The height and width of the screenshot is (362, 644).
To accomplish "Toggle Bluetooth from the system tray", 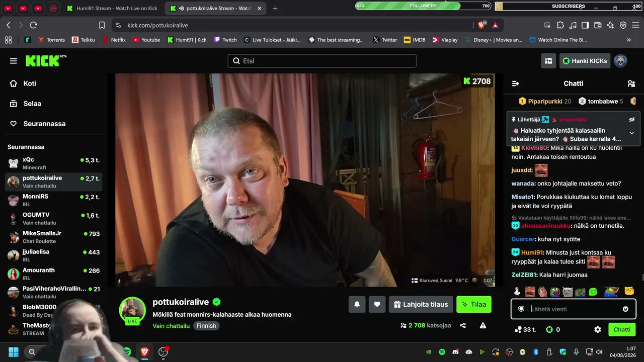I will click(x=536, y=352).
